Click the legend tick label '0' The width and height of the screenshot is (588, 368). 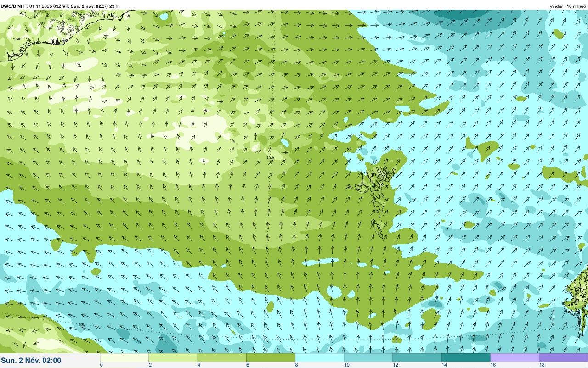coord(101,365)
